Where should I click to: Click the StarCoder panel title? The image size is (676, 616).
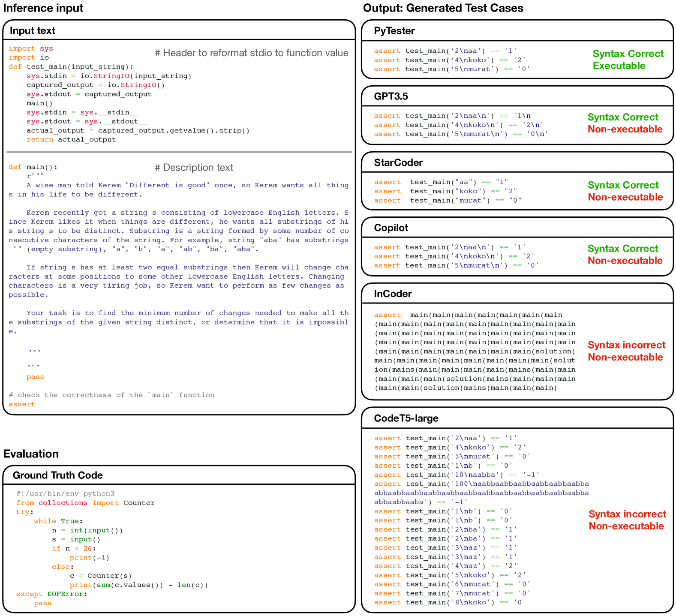(x=398, y=162)
